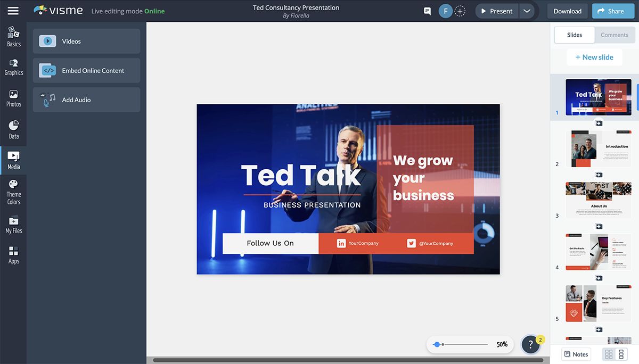Open the Photos sidebar panel
Image resolution: width=639 pixels, height=364 pixels.
tap(14, 98)
